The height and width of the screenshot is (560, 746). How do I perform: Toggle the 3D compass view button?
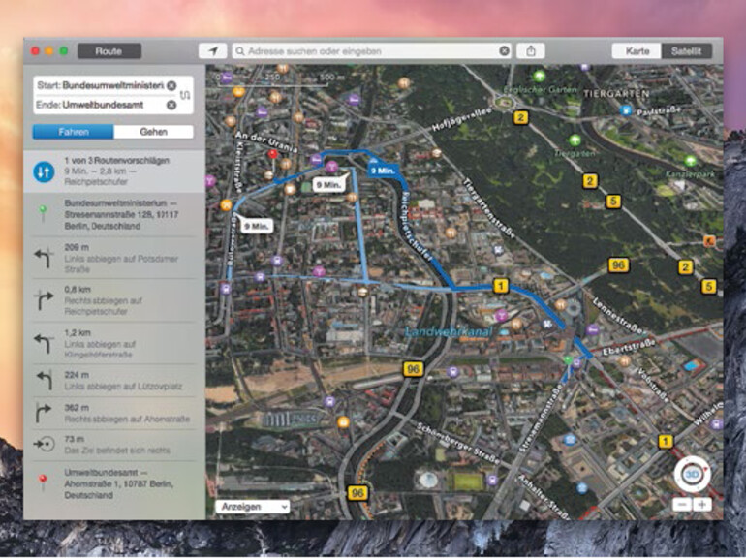[693, 474]
